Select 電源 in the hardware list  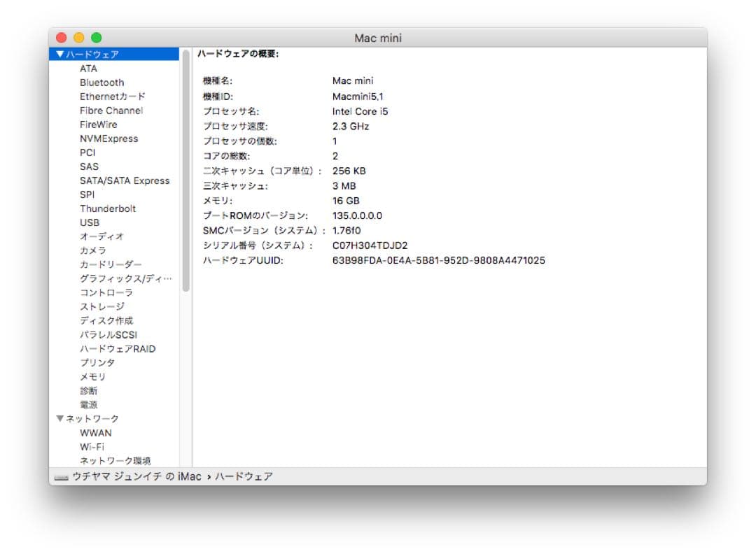click(x=89, y=405)
